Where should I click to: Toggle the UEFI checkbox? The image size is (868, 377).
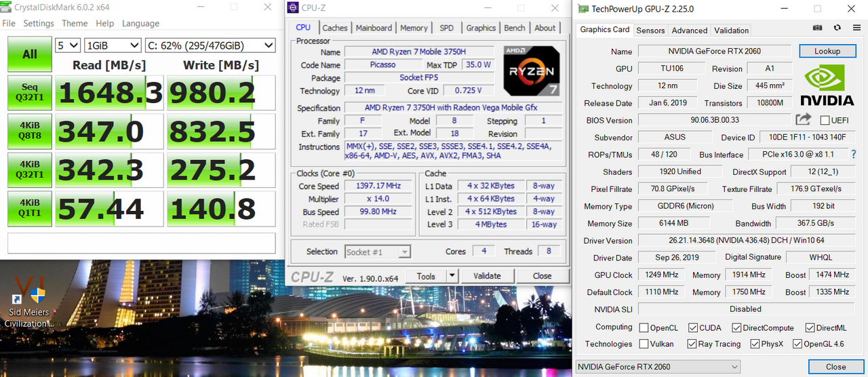pos(825,120)
